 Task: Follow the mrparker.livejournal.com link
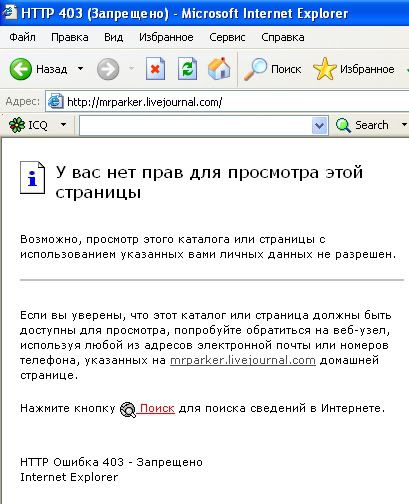243,360
